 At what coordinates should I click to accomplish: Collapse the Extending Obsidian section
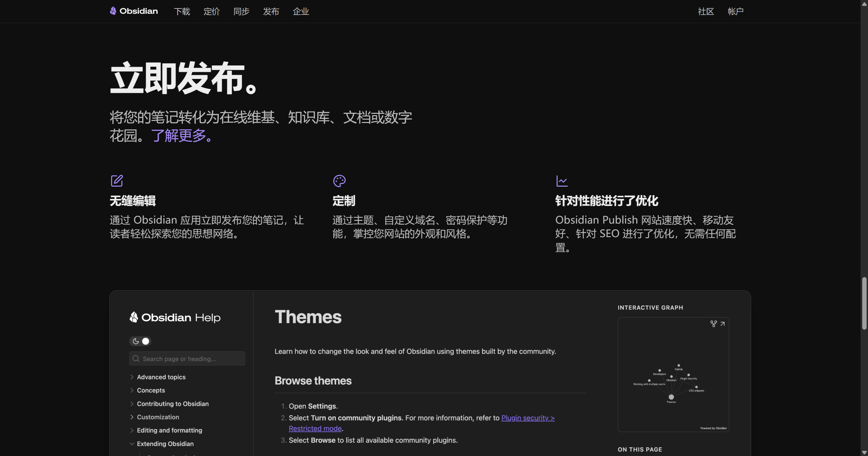162,444
